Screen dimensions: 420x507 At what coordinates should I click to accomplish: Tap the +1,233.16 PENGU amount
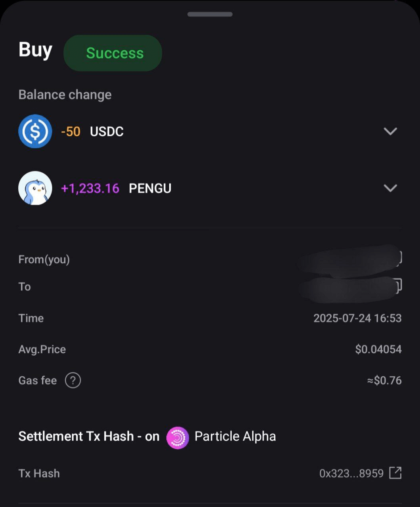click(x=90, y=189)
